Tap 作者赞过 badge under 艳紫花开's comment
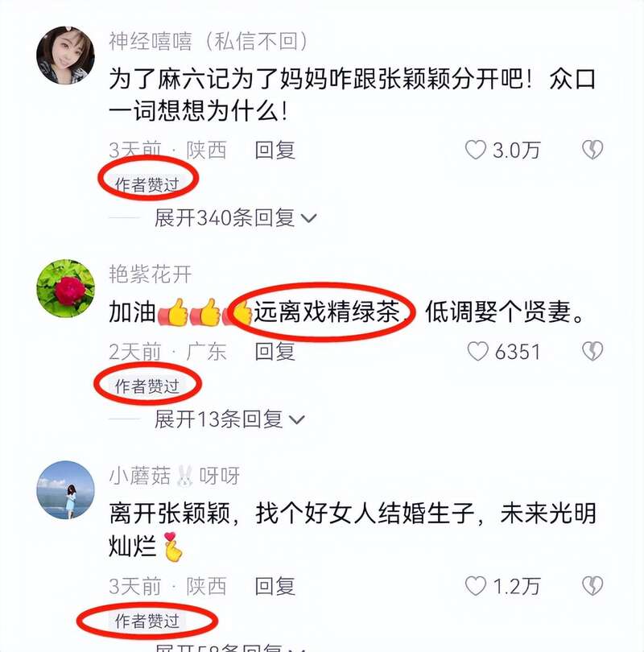 (147, 386)
